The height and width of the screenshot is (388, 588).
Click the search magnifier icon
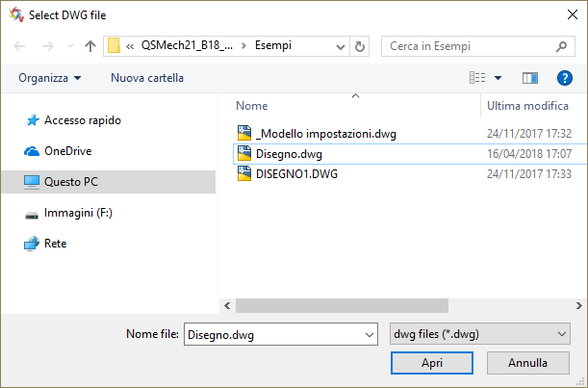click(x=561, y=46)
